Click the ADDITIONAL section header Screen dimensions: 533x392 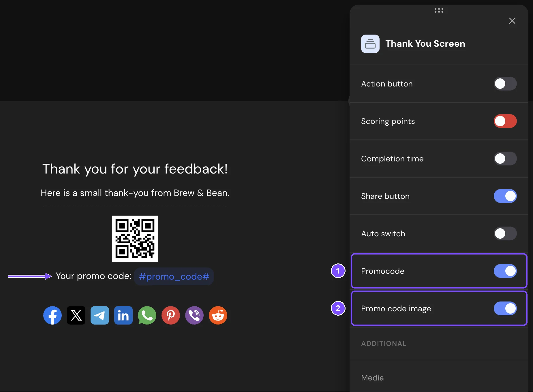[384, 344]
